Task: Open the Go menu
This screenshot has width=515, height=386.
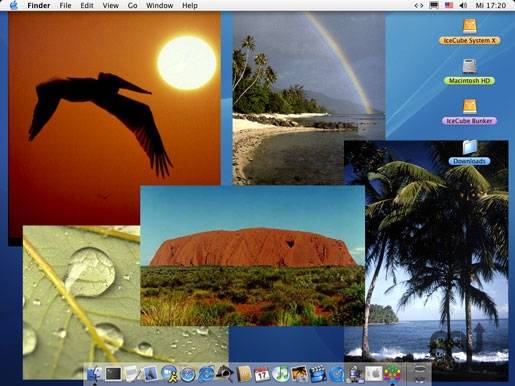Action: point(132,5)
